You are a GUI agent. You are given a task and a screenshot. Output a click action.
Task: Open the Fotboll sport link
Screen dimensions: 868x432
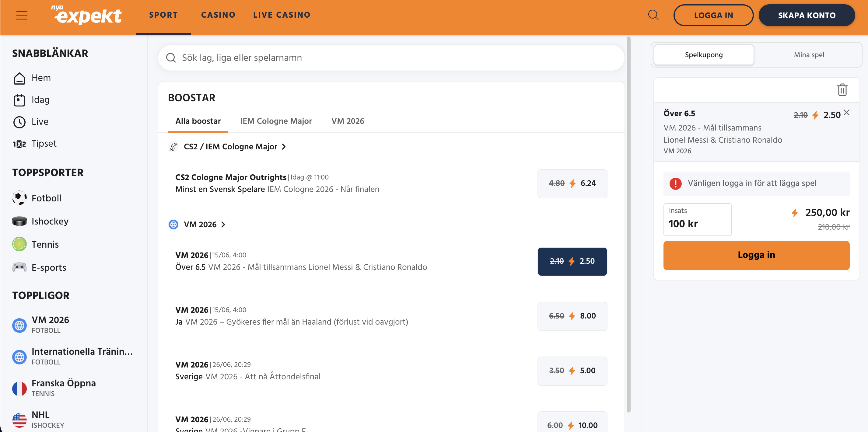click(46, 198)
